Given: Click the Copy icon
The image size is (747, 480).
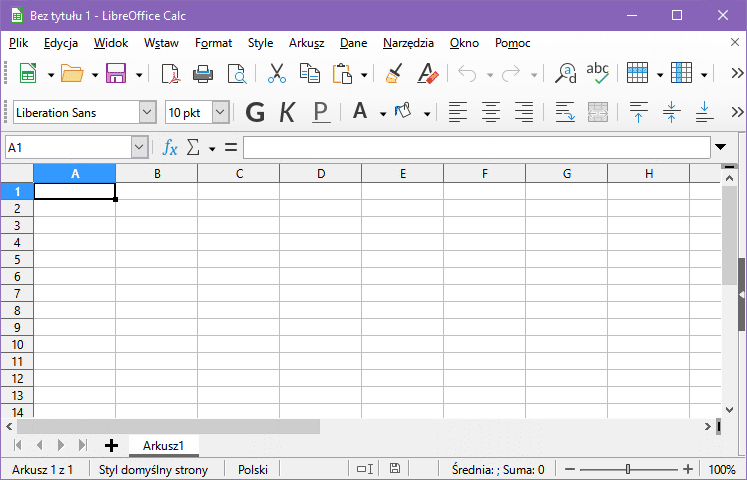Looking at the screenshot, I should 310,74.
